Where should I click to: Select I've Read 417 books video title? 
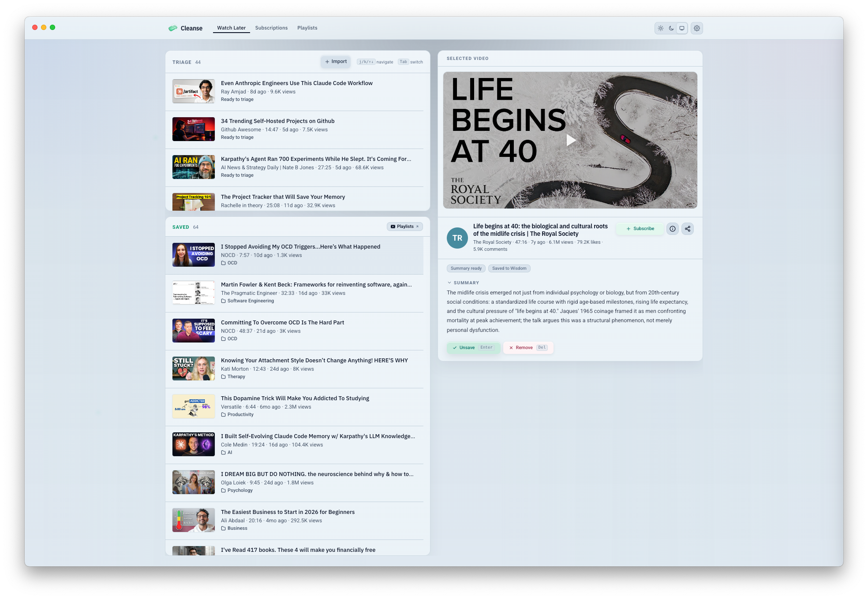click(x=298, y=550)
